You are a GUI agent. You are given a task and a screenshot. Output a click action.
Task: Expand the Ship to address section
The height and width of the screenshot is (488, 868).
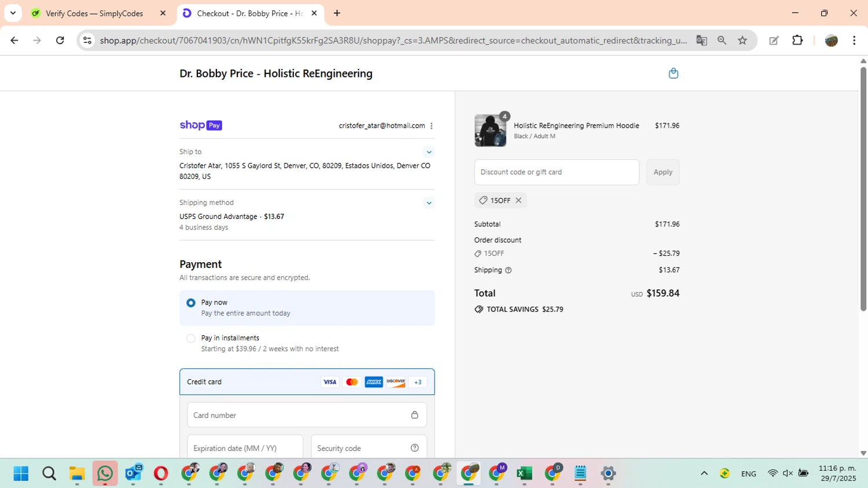[x=429, y=152]
